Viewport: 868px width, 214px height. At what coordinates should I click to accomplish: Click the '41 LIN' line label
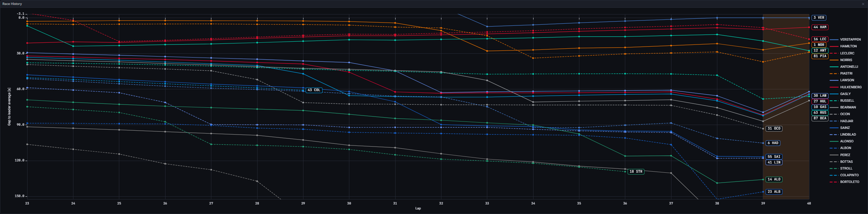(x=774, y=162)
